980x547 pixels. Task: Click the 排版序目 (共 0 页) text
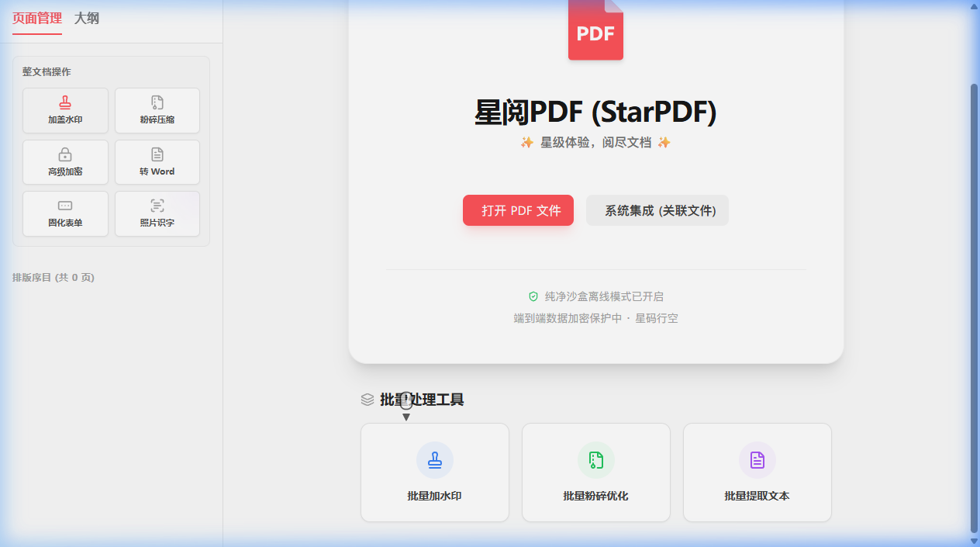(53, 278)
